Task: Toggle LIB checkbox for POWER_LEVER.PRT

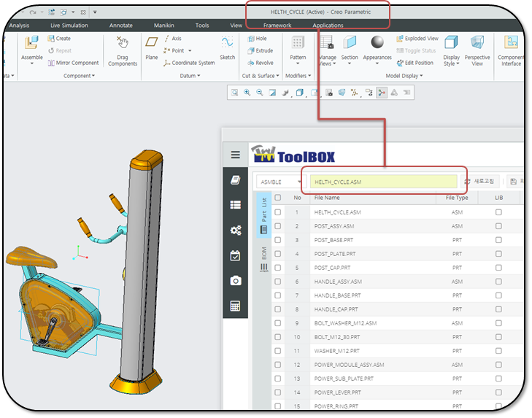Action: pyautogui.click(x=498, y=392)
